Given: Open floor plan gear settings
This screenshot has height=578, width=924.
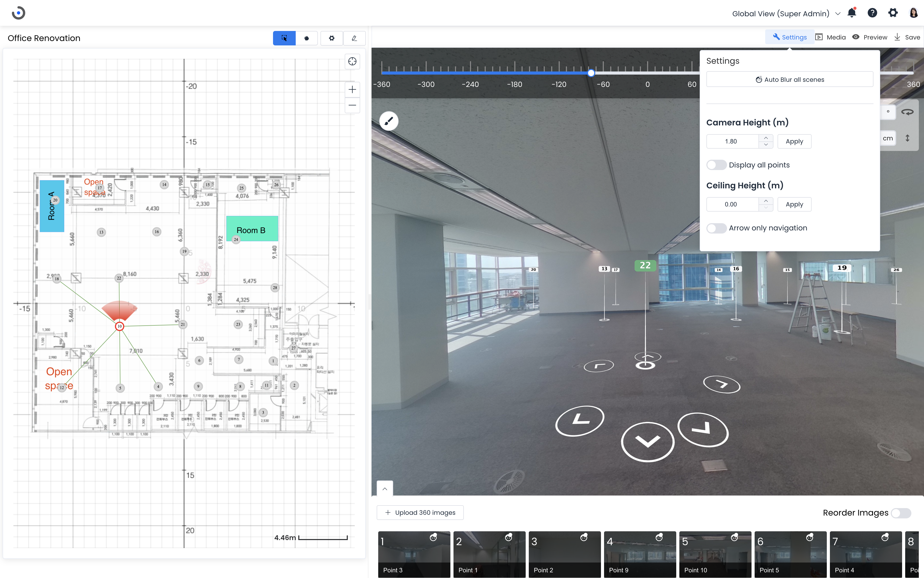Looking at the screenshot, I should tap(332, 38).
